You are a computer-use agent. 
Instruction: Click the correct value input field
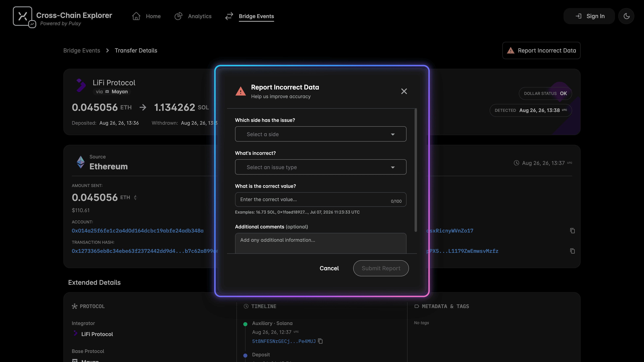(x=321, y=199)
